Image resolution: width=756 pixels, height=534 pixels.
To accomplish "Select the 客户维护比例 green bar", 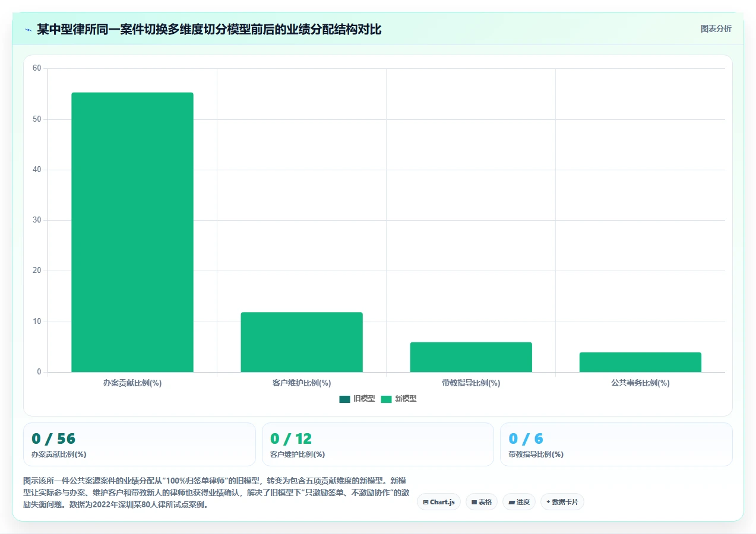I will (x=302, y=342).
